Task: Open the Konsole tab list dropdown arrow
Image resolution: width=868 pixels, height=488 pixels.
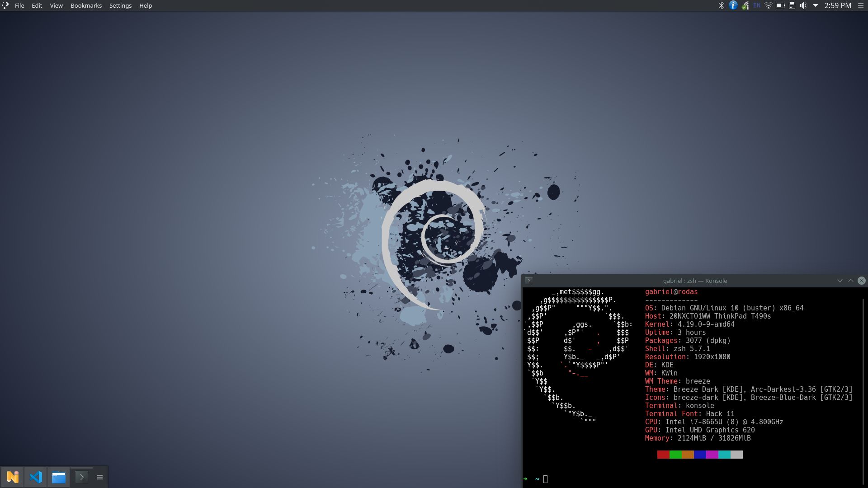Action: (840, 281)
